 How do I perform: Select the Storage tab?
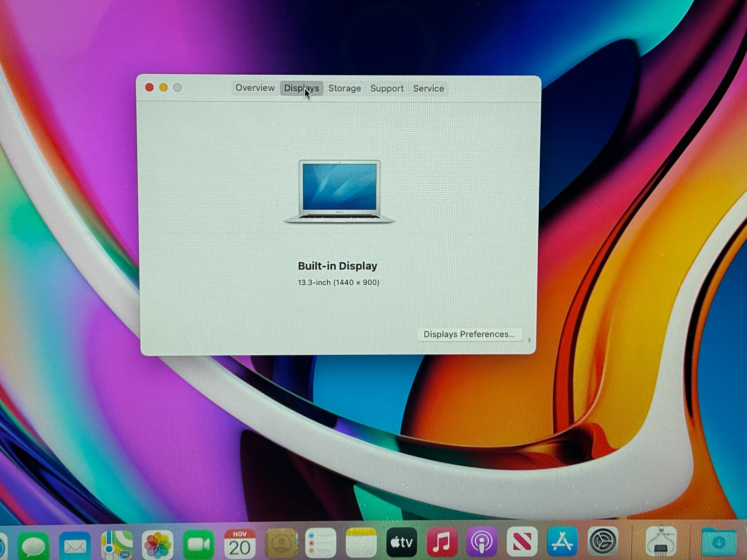[x=345, y=88]
